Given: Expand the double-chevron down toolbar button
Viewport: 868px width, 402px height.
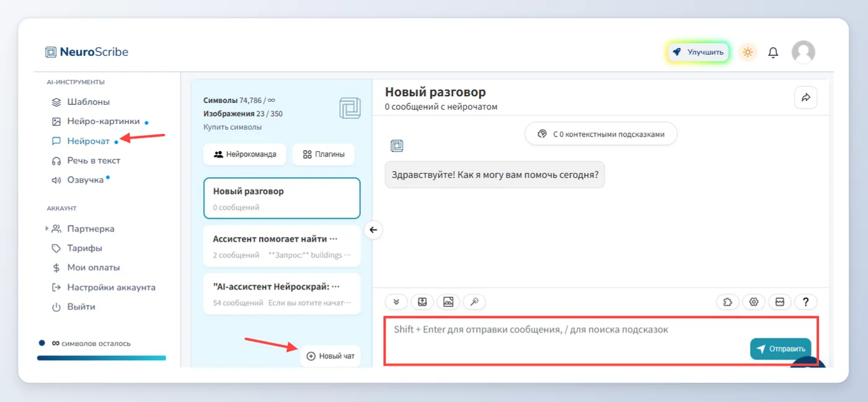Looking at the screenshot, I should point(396,302).
